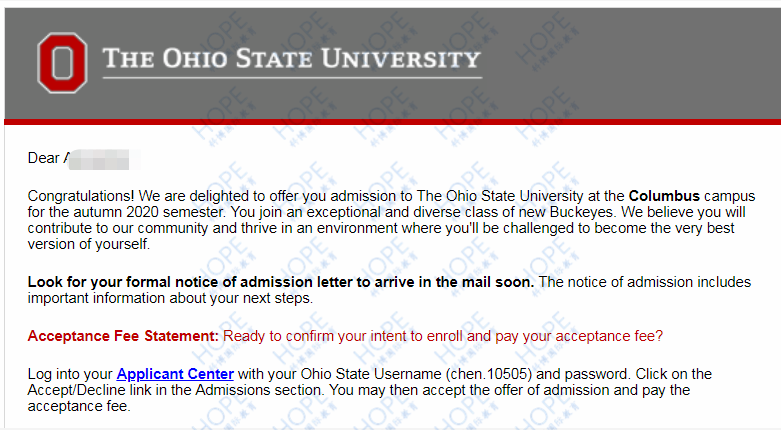Click the red divider bar under header
Screen dimensions: 781x430
point(392,122)
